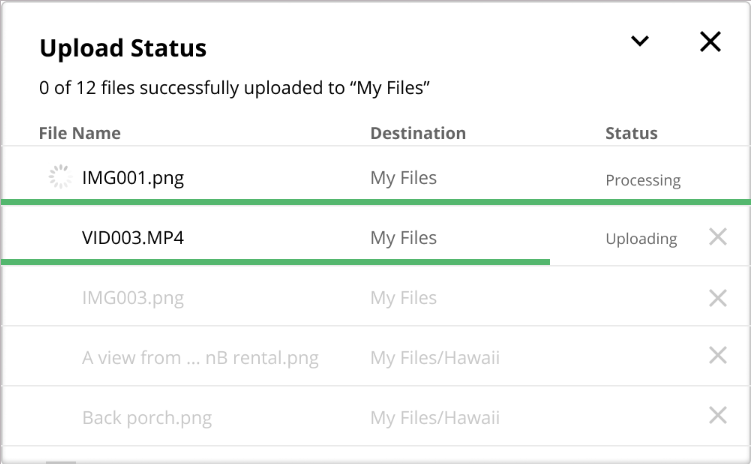
Task: Close the Upload Status panel
Action: point(710,42)
